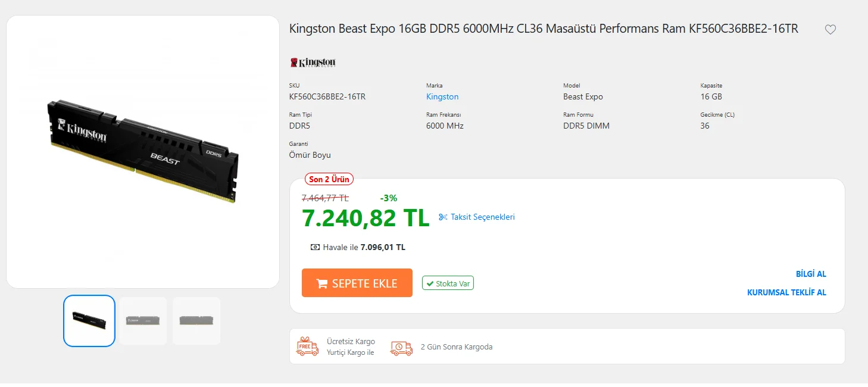Viewport: 868px width, 387px height.
Task: Click the green 7.240,82 TL price
Action: pyautogui.click(x=366, y=218)
